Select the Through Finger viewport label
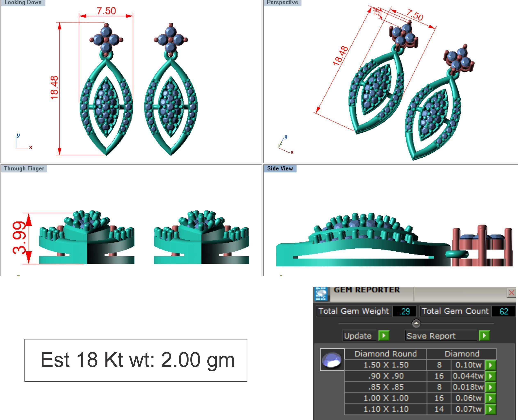Viewport: 518px width, 420px height. coord(24,168)
